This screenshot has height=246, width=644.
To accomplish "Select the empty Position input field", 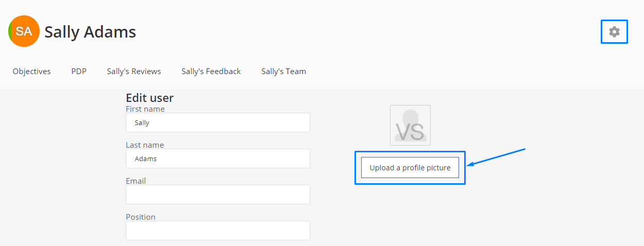I will coord(218,231).
